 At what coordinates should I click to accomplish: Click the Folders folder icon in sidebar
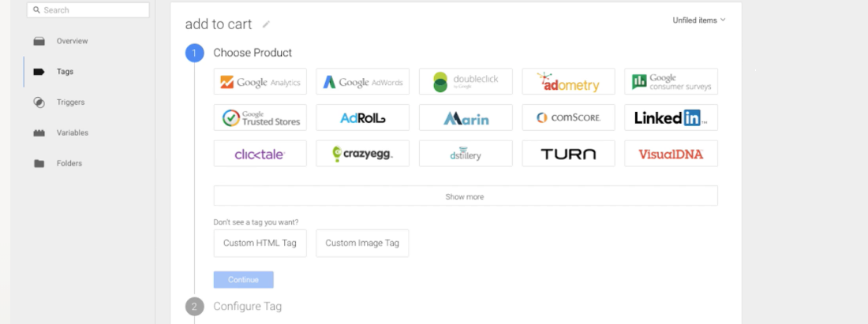[39, 164]
